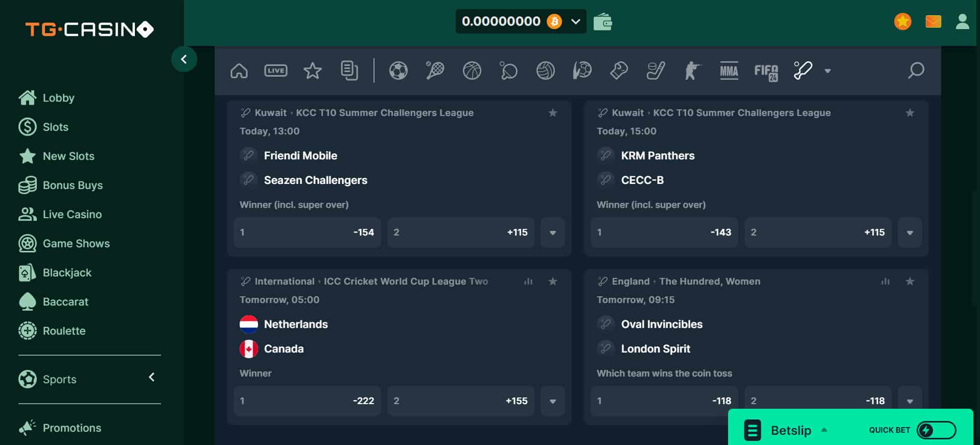
Task: Collapse the Sports submenu chevron
Action: pyautogui.click(x=152, y=377)
